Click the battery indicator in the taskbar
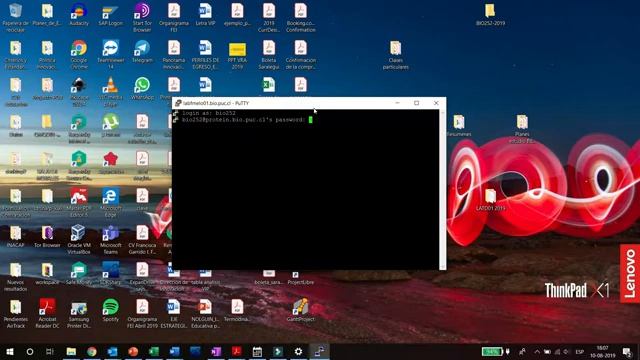The image size is (640, 360). pyautogui.click(x=492, y=352)
